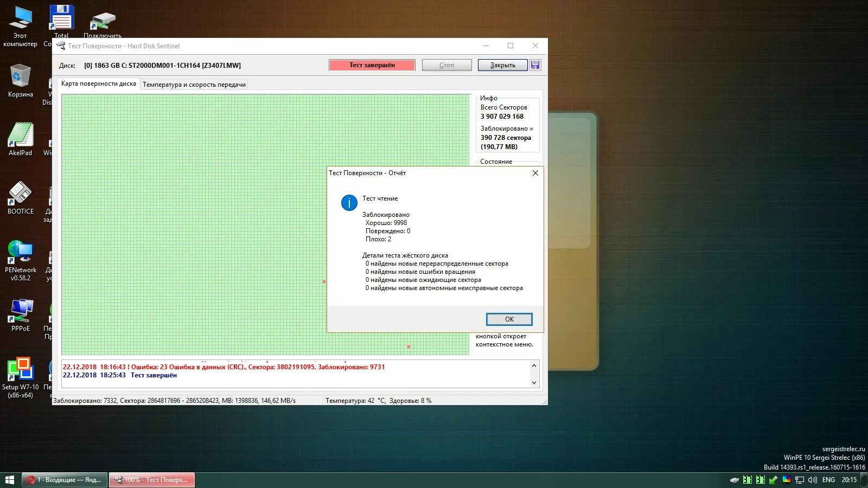The height and width of the screenshot is (488, 868).
Task: Click the lower red bad sector block
Action: pyautogui.click(x=409, y=346)
